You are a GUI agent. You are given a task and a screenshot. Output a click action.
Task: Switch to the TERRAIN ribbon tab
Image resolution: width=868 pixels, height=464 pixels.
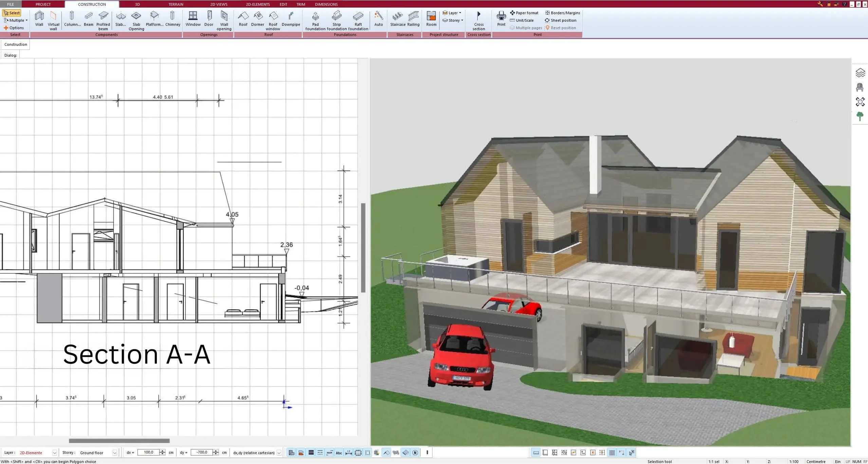pos(176,4)
